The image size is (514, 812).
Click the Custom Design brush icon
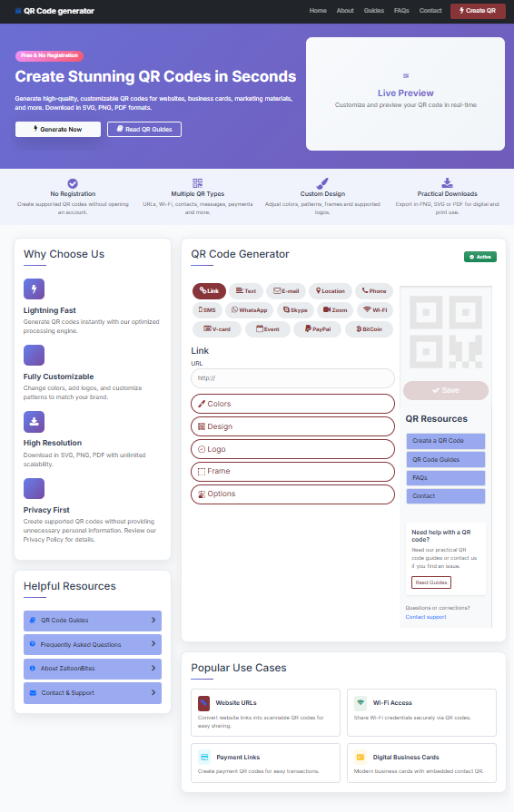pyautogui.click(x=322, y=183)
